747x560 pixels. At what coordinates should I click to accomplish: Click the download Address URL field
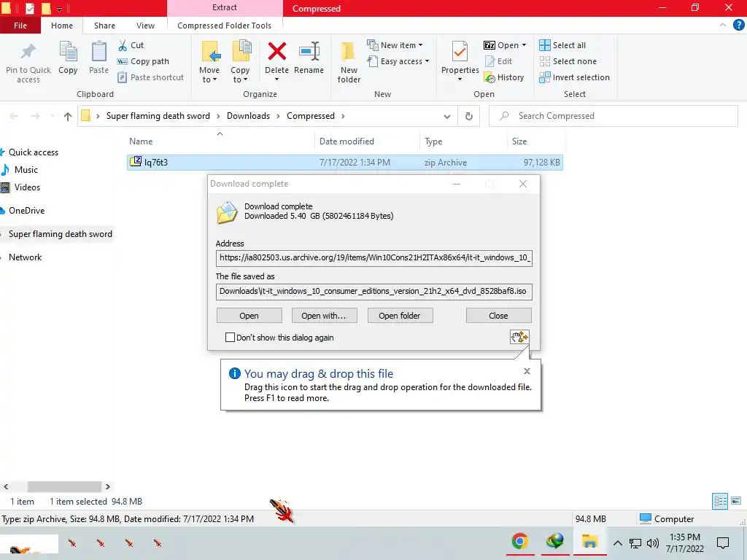(374, 257)
